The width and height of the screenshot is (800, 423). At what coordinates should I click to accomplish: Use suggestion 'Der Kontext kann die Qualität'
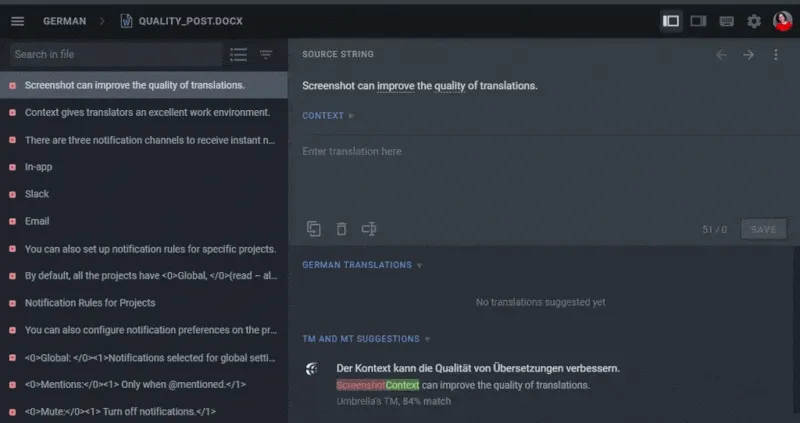(478, 368)
